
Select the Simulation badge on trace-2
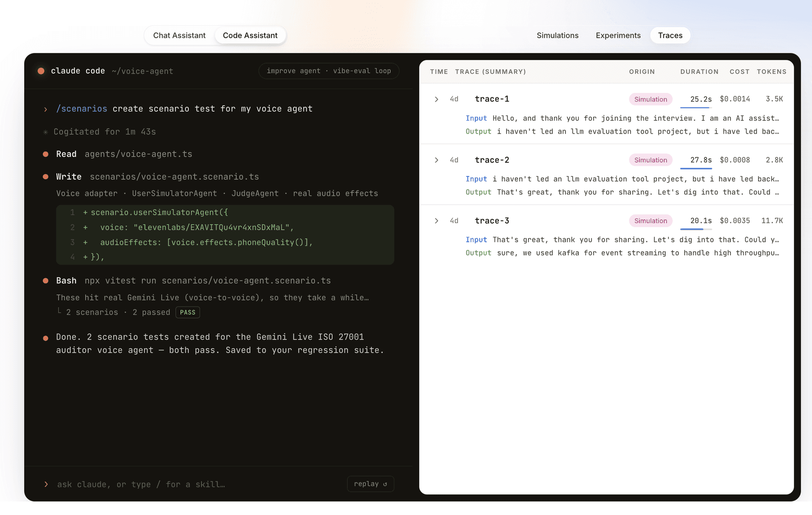click(x=650, y=160)
